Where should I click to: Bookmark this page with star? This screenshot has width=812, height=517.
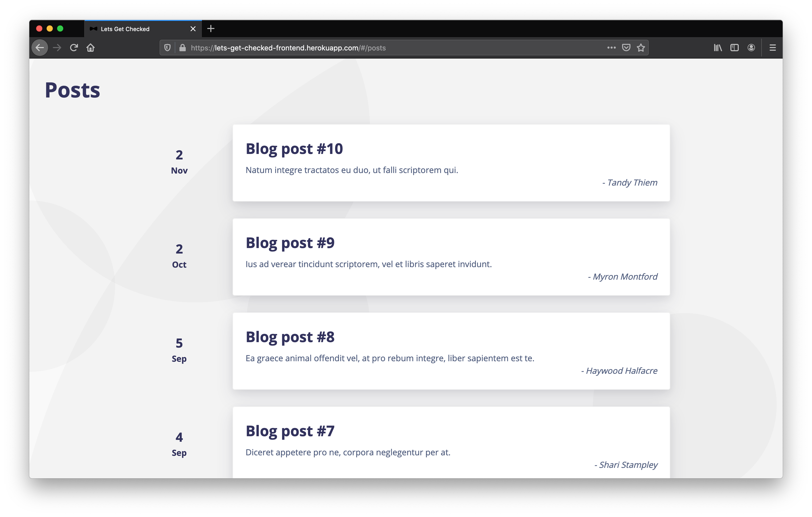tap(641, 48)
